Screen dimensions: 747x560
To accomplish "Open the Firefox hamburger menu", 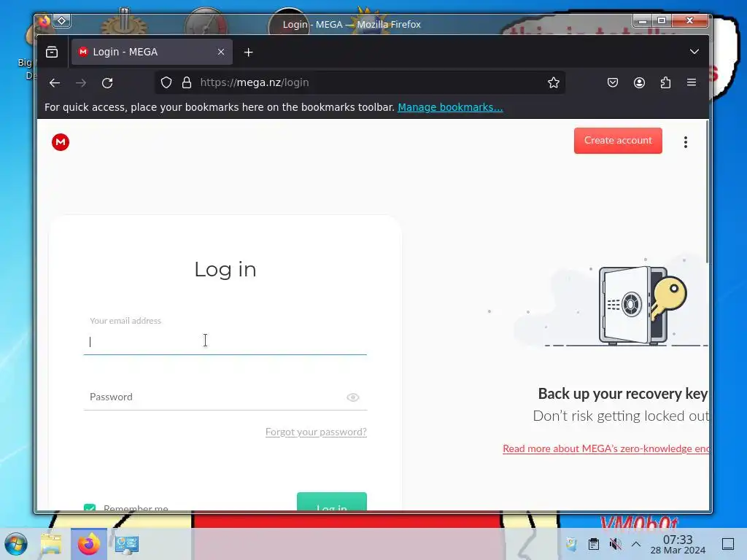I will [692, 83].
